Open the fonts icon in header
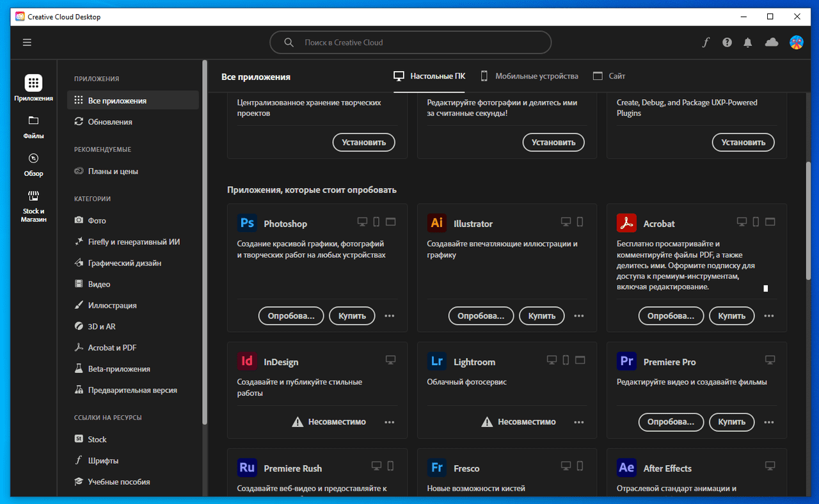Screen dimensions: 819x504 click(706, 42)
